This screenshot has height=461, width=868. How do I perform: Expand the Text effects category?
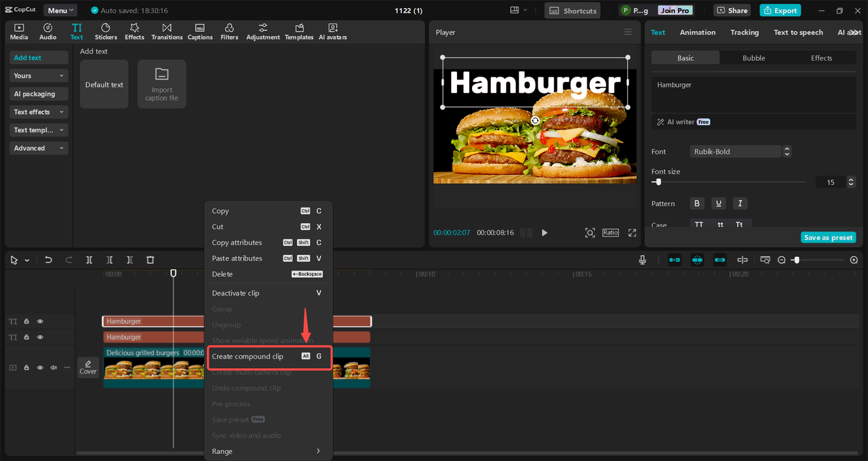[39, 112]
